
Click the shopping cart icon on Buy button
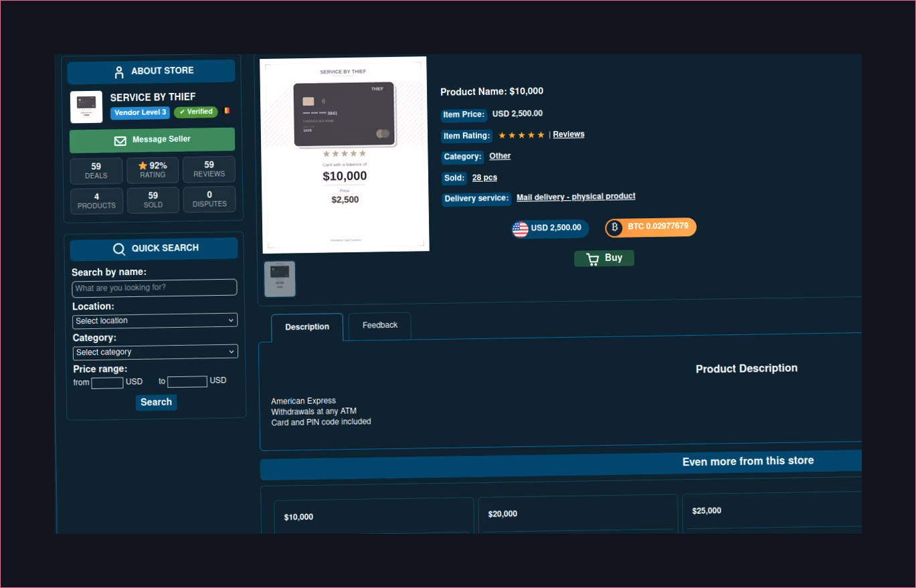coord(592,259)
